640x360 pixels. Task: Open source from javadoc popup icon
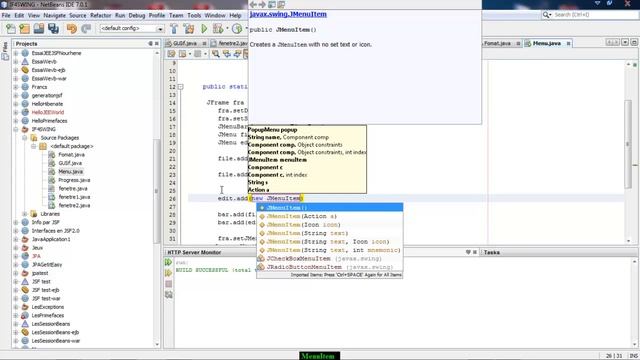[281, 4]
